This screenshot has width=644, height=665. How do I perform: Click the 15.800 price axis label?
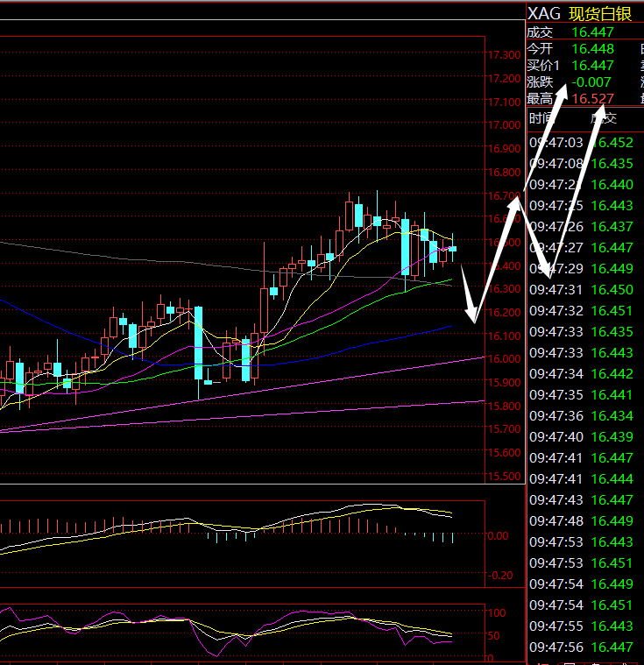tap(504, 406)
